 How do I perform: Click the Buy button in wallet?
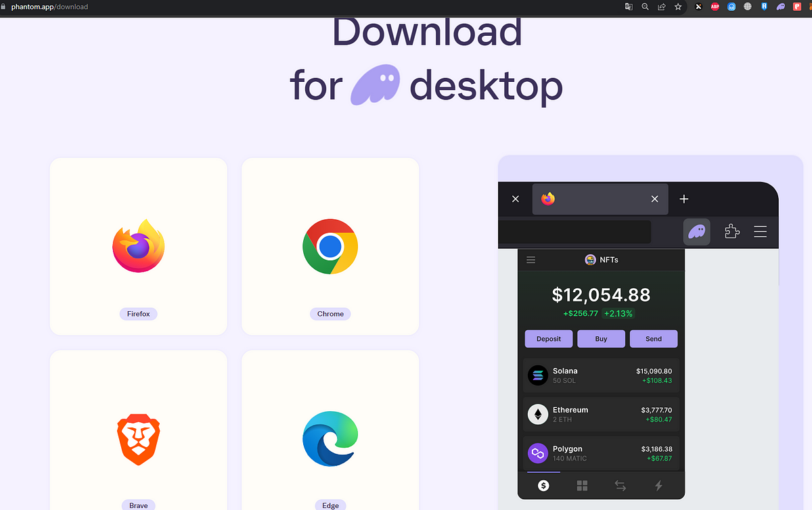pyautogui.click(x=601, y=339)
